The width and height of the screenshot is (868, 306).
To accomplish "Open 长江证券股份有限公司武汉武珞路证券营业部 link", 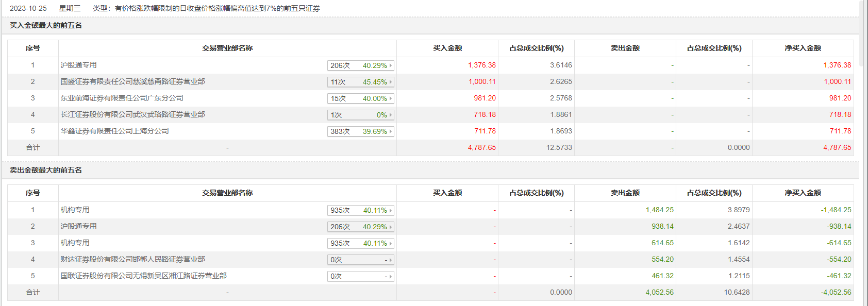I will (132, 114).
